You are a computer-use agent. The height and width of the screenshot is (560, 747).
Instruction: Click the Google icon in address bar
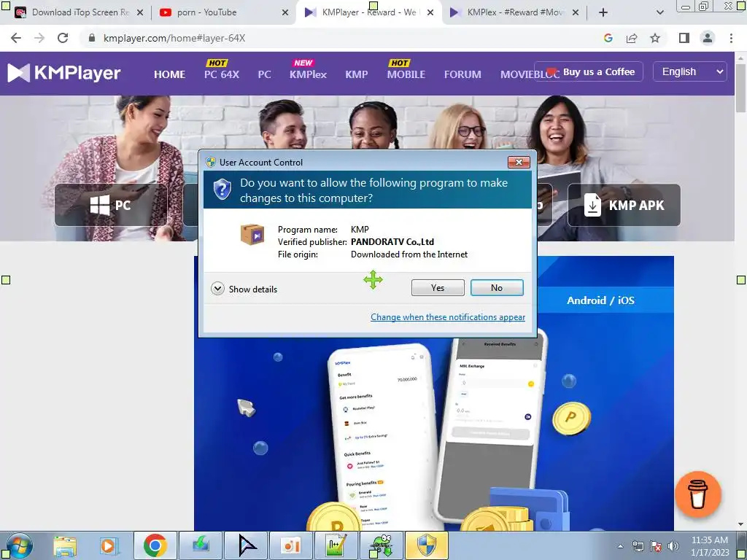tap(608, 38)
